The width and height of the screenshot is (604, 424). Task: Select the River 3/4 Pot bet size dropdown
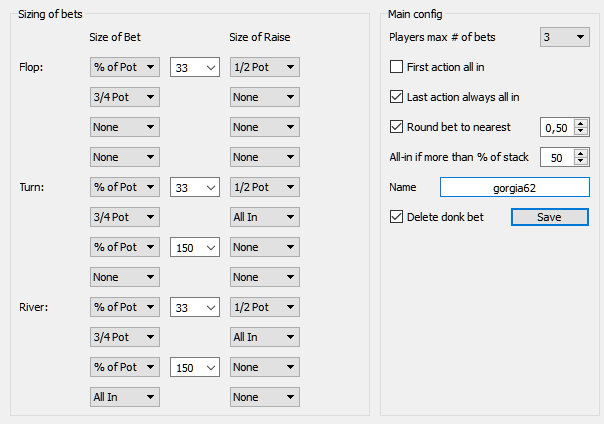pyautogui.click(x=125, y=337)
